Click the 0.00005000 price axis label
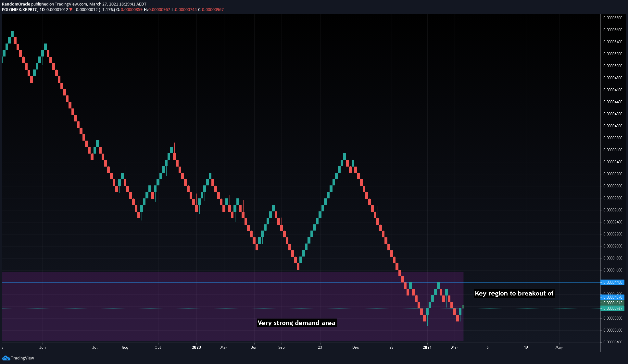Screen dimensions: 628x364 613,66
